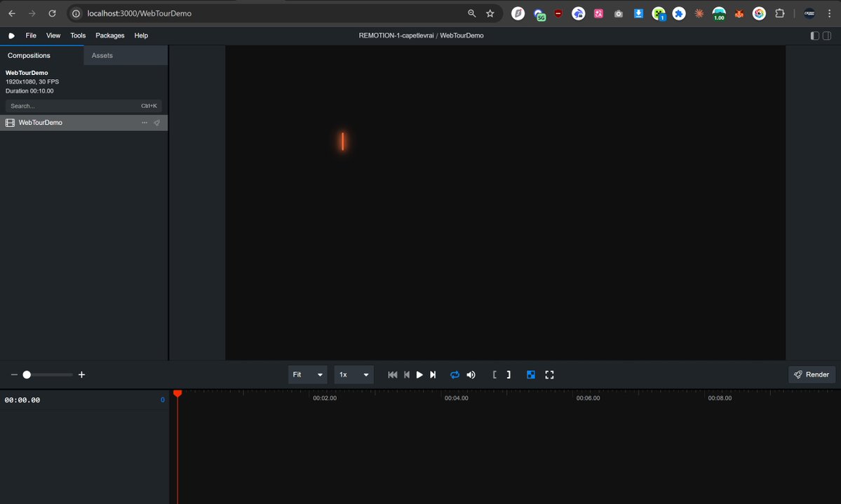Viewport: 841px width, 504px height.
Task: Toggle loop playback
Action: click(455, 375)
